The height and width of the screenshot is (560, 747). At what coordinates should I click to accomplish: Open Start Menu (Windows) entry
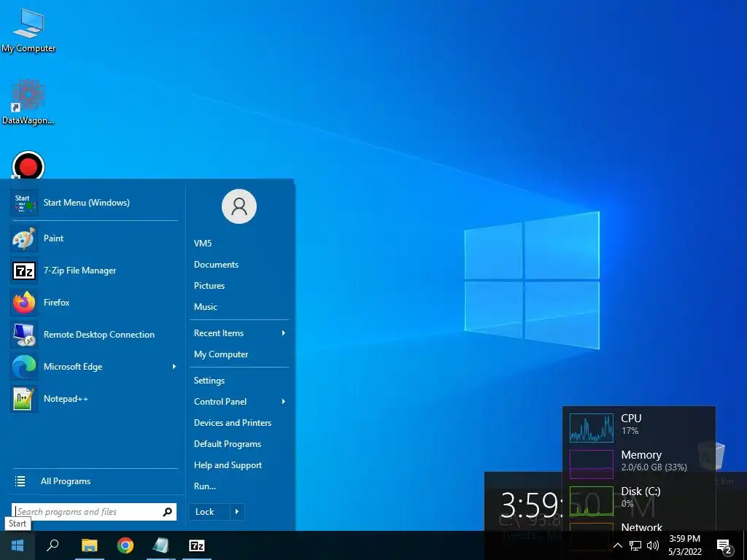[x=94, y=203]
